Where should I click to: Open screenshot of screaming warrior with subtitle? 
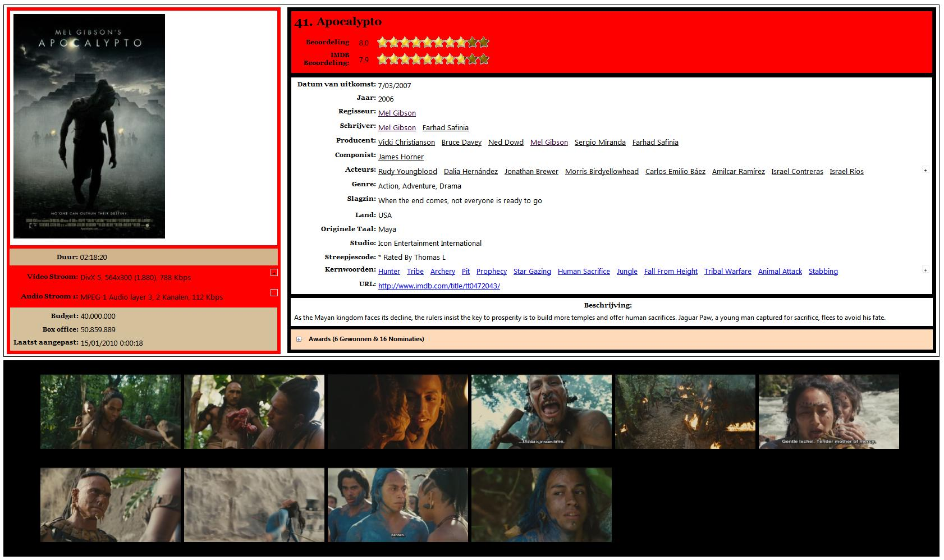point(542,412)
